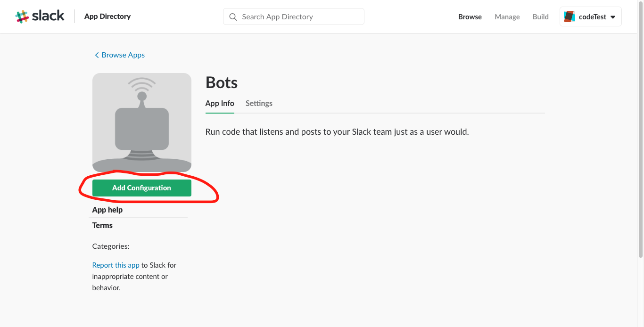
Task: Click the search magnifier icon
Action: click(233, 16)
